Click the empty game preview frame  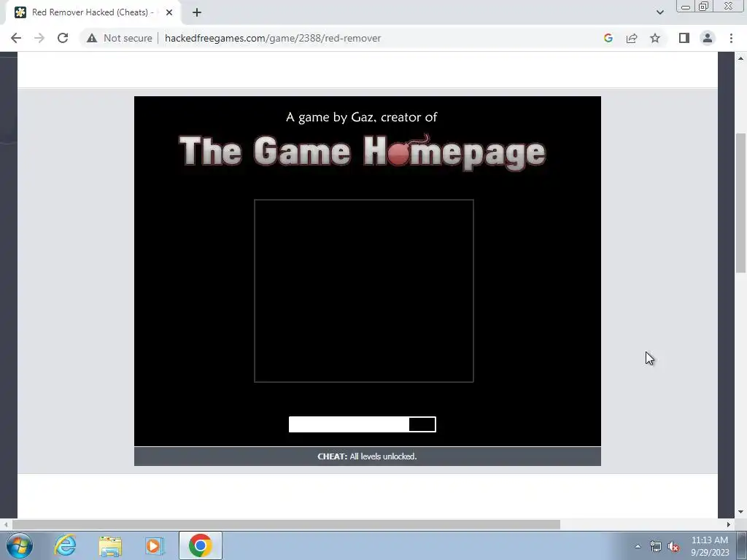point(363,290)
